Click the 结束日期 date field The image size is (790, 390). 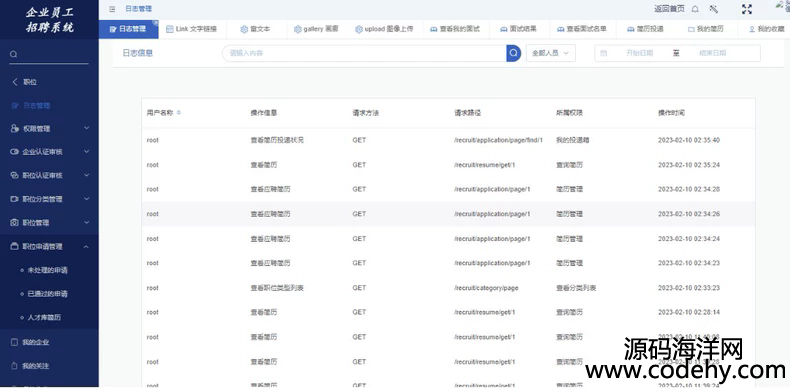712,53
